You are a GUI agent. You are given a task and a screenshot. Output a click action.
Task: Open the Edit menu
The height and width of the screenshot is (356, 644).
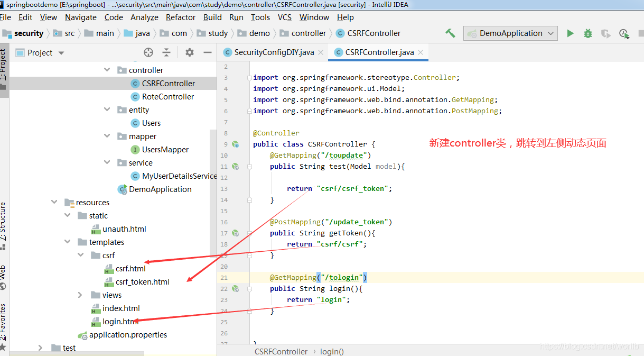(x=25, y=17)
